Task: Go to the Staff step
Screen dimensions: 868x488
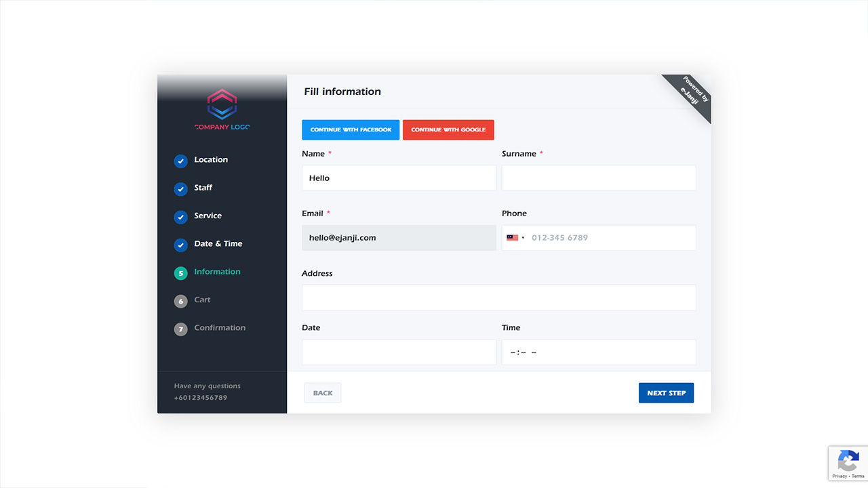Action: click(203, 188)
